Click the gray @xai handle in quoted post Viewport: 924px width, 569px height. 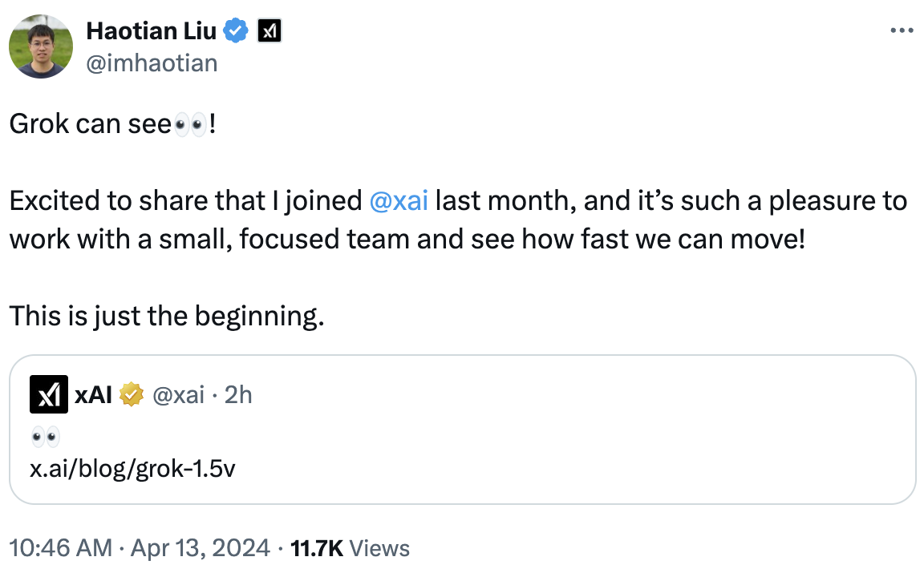[178, 394]
